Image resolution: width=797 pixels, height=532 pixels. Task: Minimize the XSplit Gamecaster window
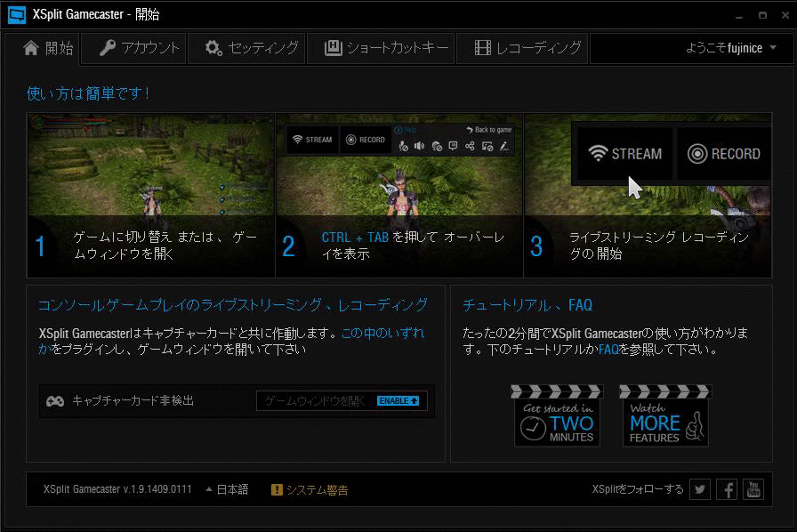(x=739, y=16)
